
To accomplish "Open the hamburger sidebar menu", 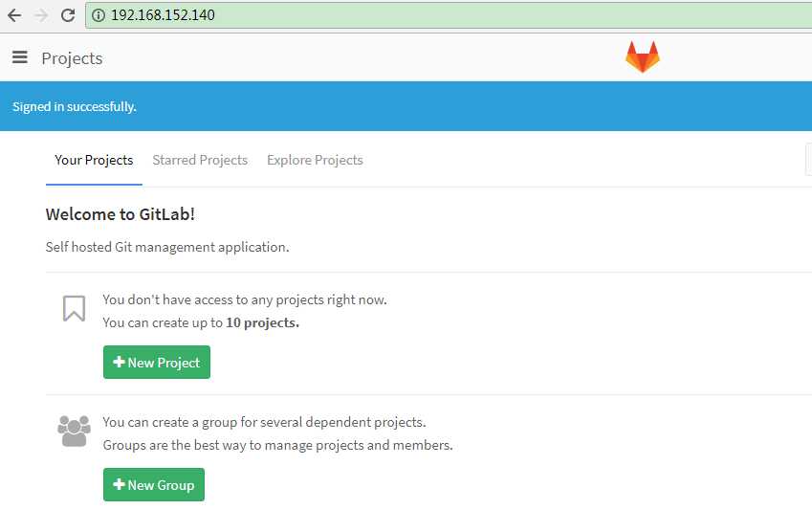I will pyautogui.click(x=20, y=57).
